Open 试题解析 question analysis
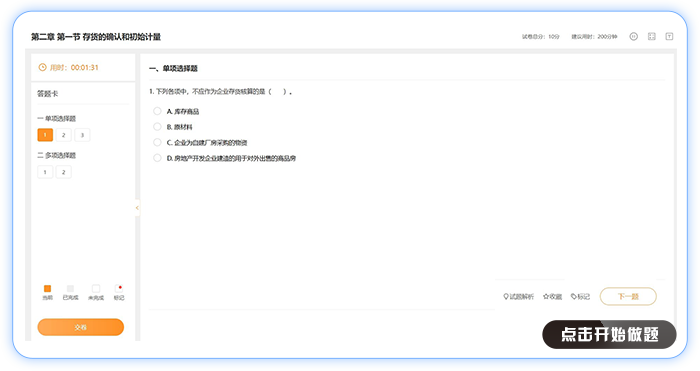700x371 pixels. pyautogui.click(x=518, y=296)
